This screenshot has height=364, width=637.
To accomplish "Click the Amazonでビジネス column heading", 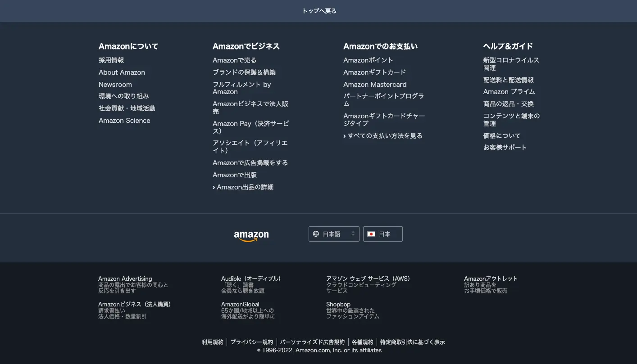I will [246, 46].
